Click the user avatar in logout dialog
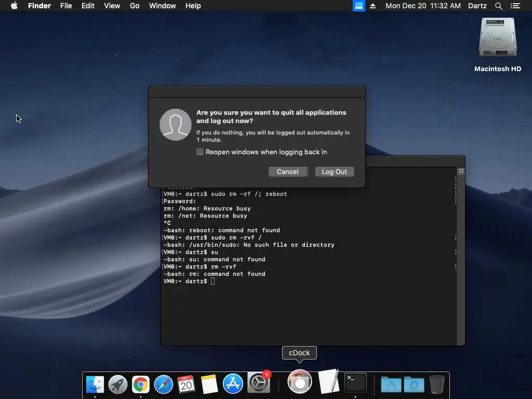This screenshot has height=399, width=532. point(176,125)
